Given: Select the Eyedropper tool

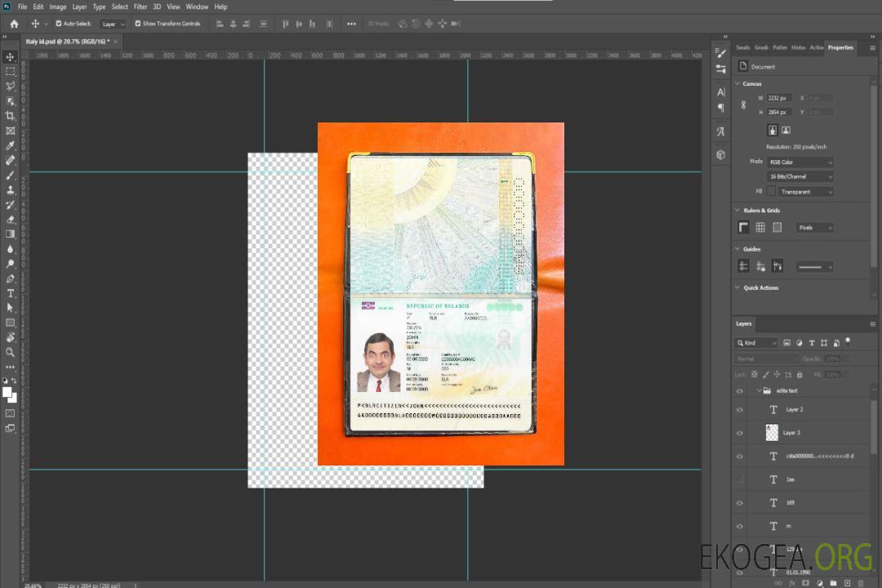Looking at the screenshot, I should [10, 145].
